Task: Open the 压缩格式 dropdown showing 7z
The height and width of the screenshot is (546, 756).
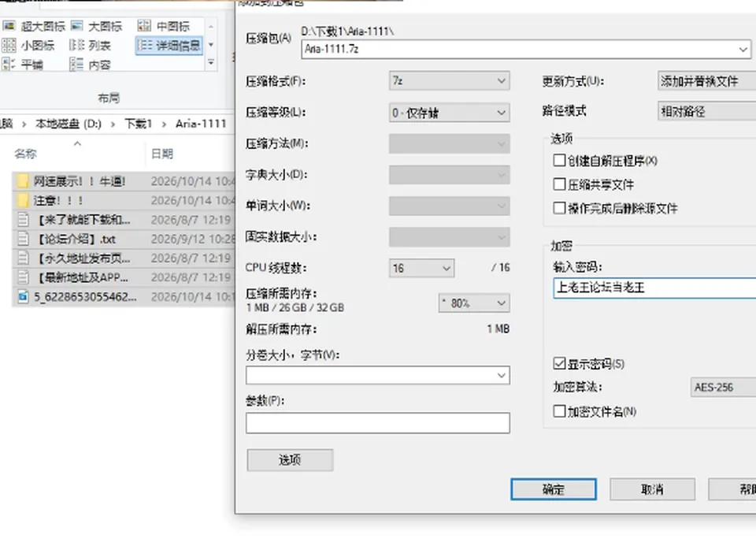Action: point(450,80)
